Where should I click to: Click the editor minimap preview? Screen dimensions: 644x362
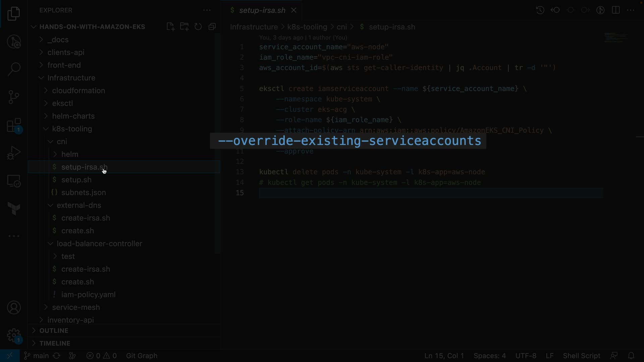[x=615, y=38]
